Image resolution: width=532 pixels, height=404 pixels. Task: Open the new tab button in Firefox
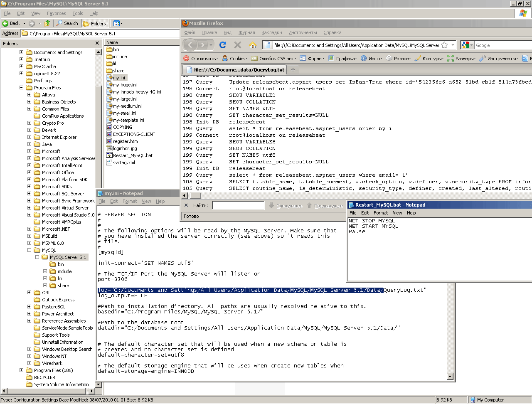tap(293, 69)
